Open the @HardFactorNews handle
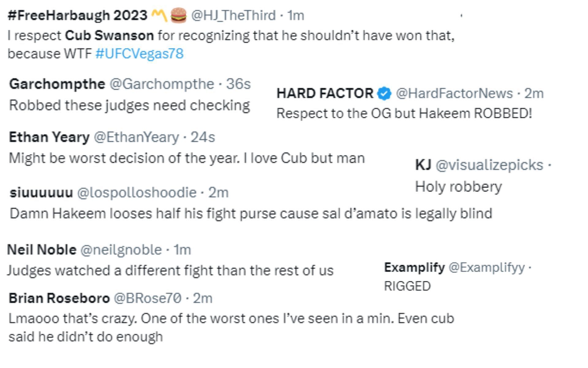 click(x=454, y=94)
